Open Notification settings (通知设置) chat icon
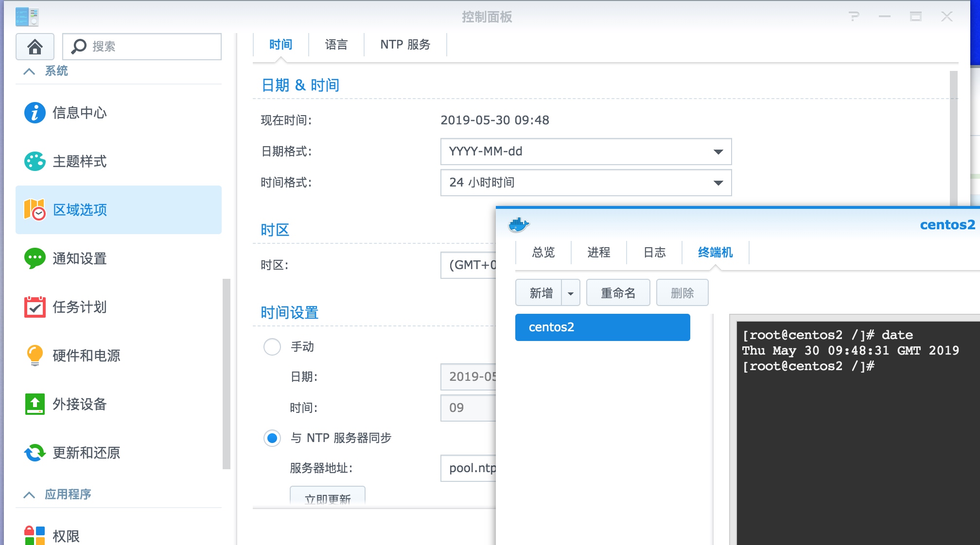The width and height of the screenshot is (980, 545). (x=35, y=258)
